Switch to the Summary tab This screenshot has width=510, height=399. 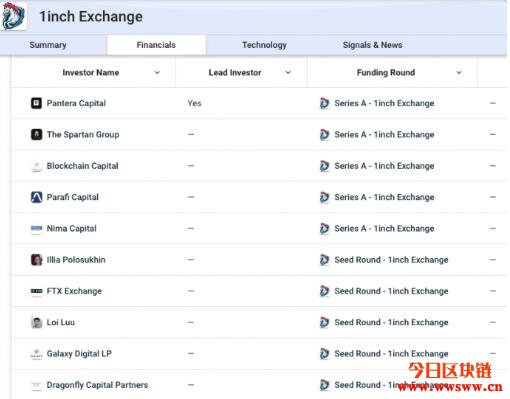pos(48,45)
